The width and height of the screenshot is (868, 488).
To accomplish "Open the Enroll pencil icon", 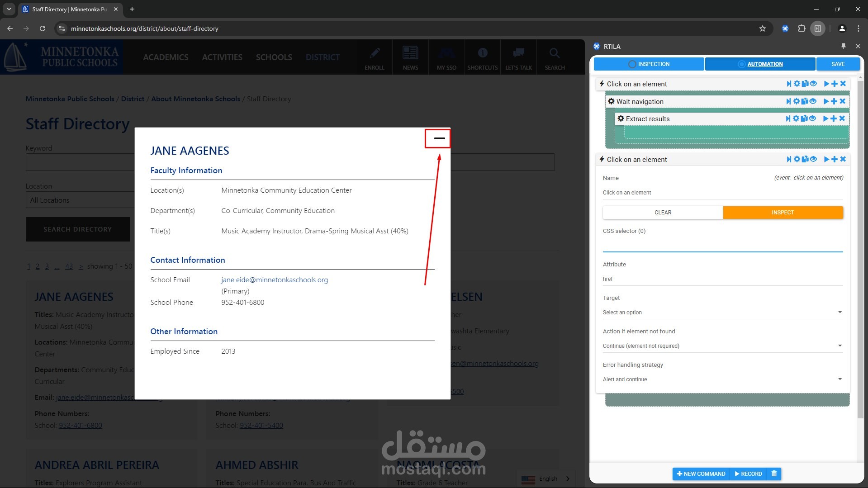I will pyautogui.click(x=374, y=58).
